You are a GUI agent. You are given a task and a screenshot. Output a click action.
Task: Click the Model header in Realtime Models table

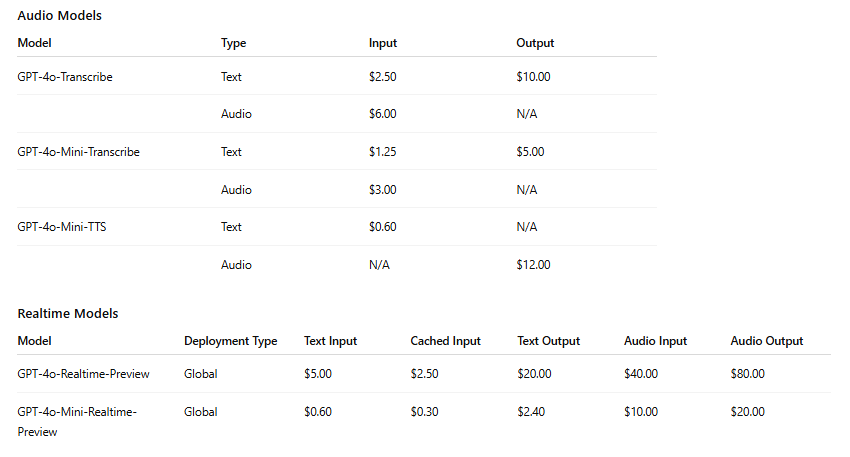point(35,341)
